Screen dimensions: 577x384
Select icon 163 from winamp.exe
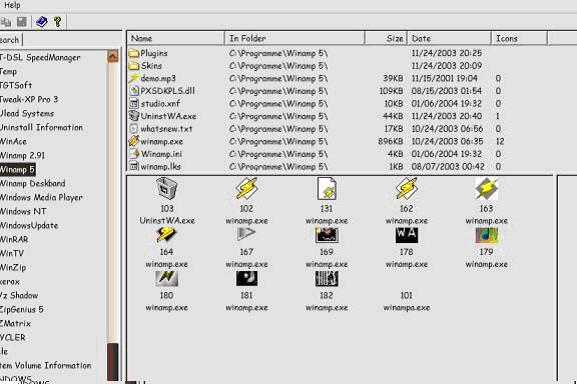[x=486, y=188]
